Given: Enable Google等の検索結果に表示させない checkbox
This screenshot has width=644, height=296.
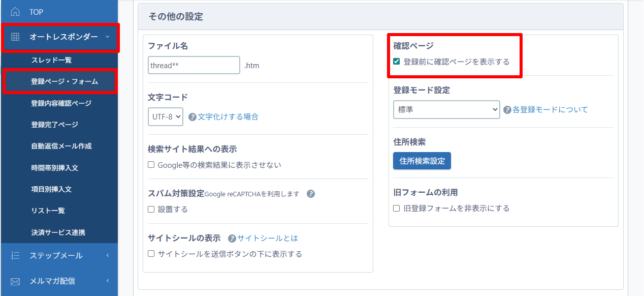Looking at the screenshot, I should pos(151,165).
